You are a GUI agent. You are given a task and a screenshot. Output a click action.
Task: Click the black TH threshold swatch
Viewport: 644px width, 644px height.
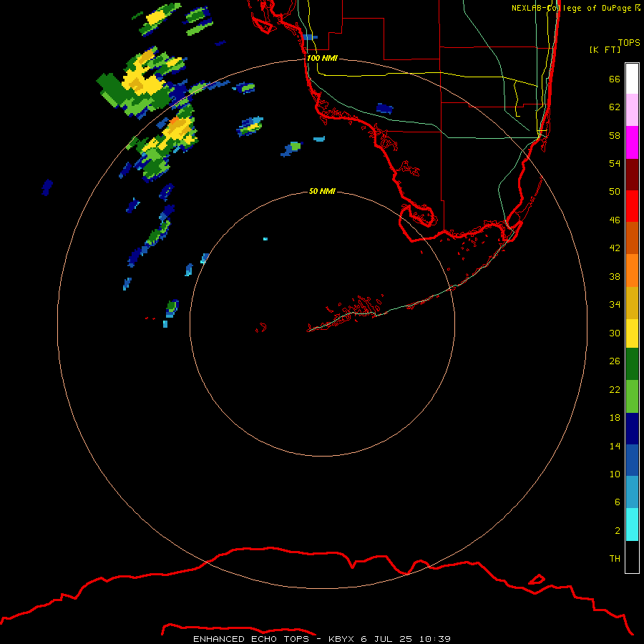point(632,557)
